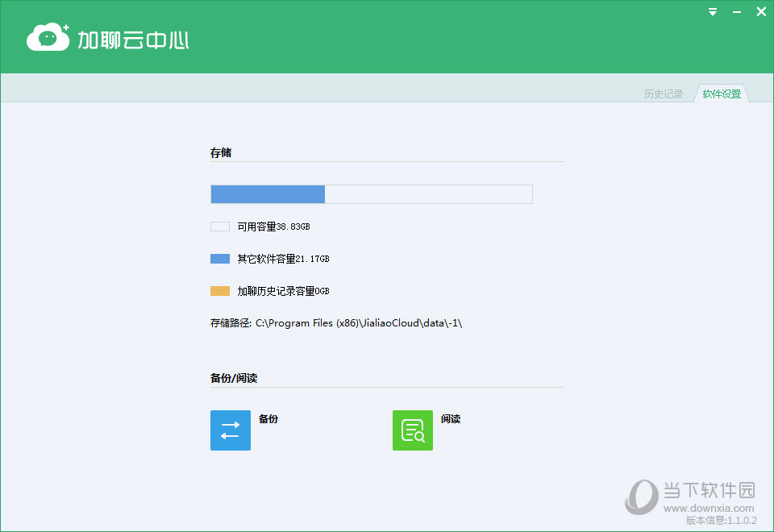Close the 加聊云中心 window
Screen dimensions: 774x532
(x=761, y=12)
